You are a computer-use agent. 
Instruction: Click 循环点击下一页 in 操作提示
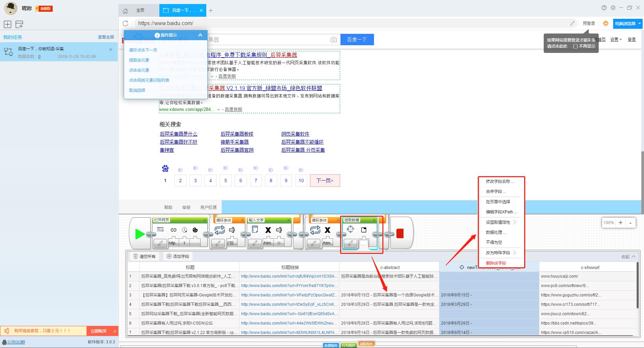[143, 50]
